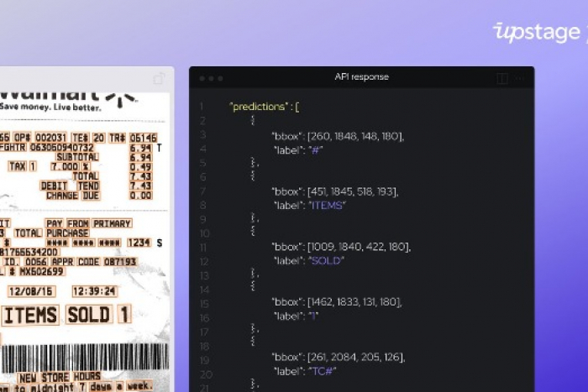Click the middle window dot in API response panel
This screenshot has width=588, height=392.
211,78
